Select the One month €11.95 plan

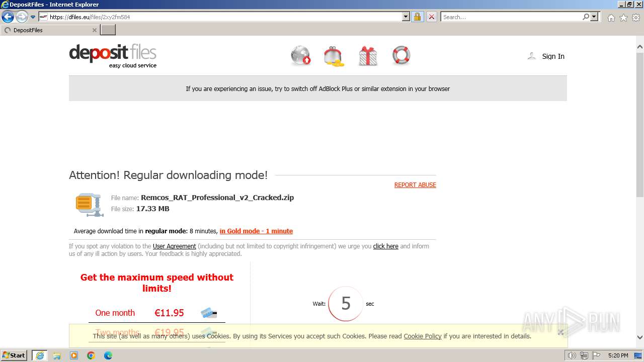coord(156,313)
